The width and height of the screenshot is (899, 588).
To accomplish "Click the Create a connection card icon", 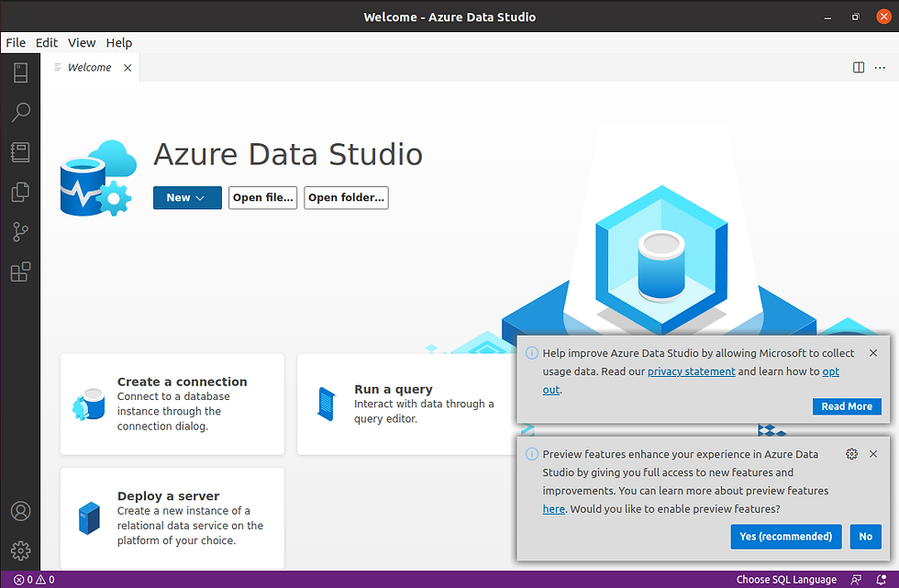I will tap(89, 404).
